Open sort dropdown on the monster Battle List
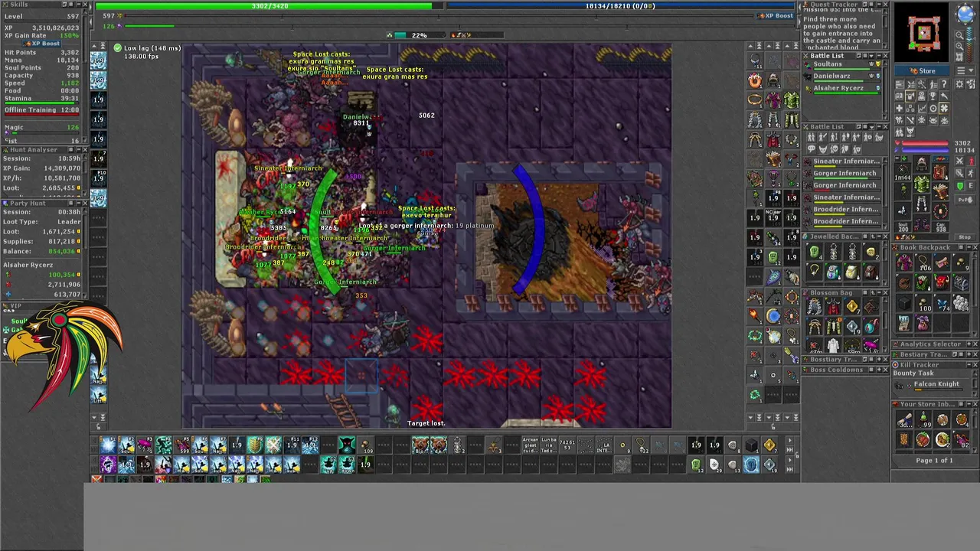This screenshot has height=551, width=980. [871, 127]
